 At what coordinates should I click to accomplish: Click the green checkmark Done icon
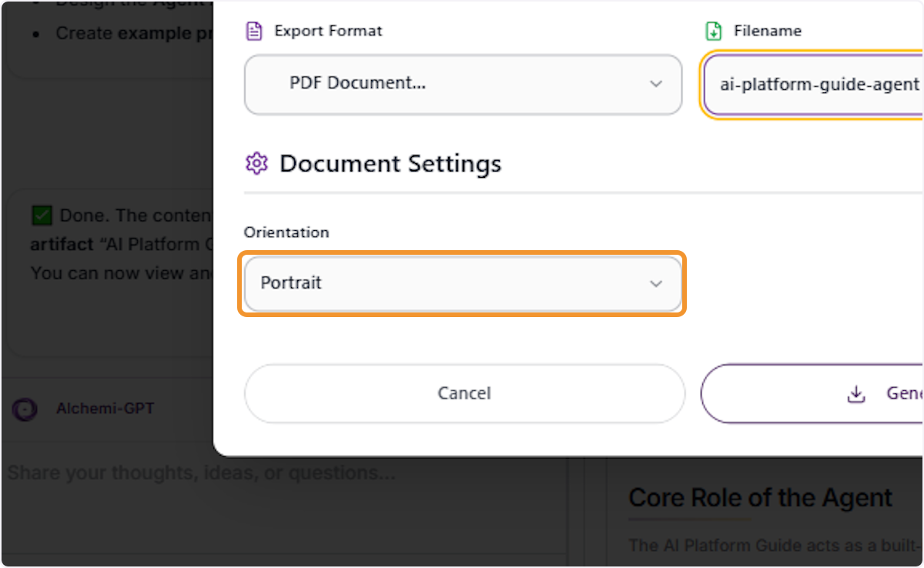(42, 215)
